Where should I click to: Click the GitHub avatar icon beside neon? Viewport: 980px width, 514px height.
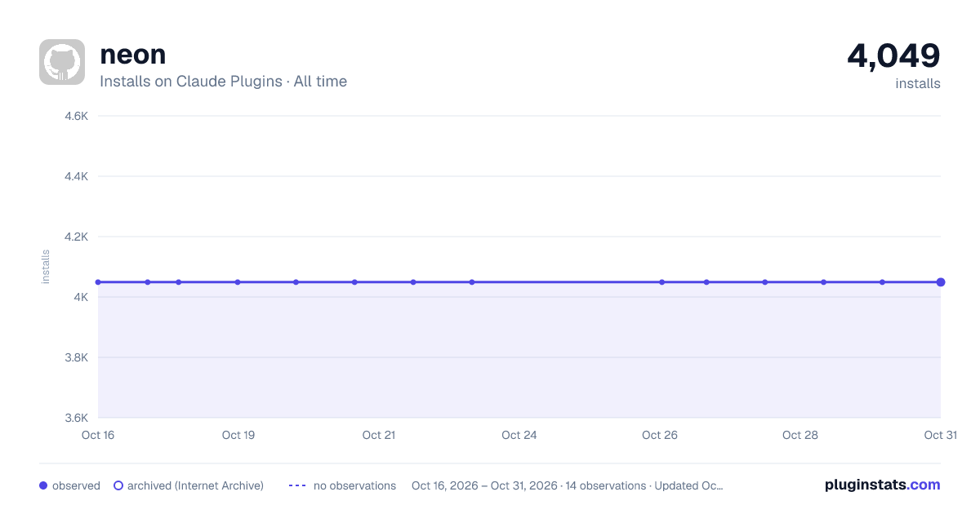[62, 62]
